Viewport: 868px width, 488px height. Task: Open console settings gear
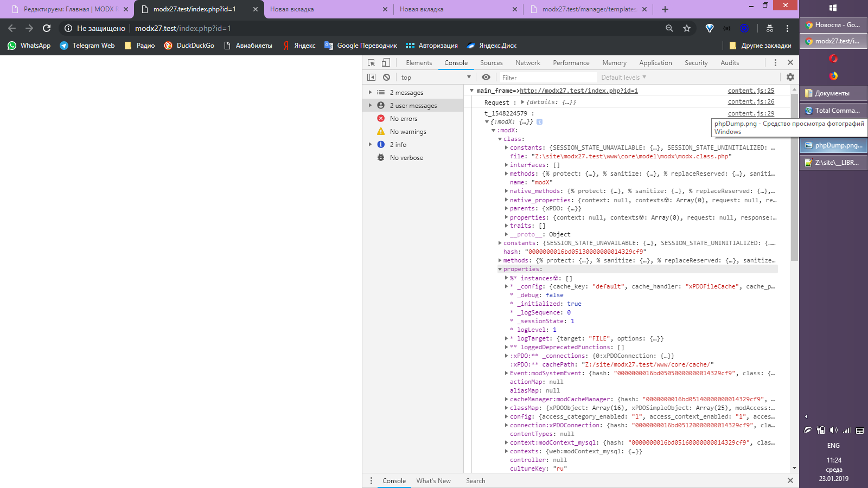pos(790,78)
